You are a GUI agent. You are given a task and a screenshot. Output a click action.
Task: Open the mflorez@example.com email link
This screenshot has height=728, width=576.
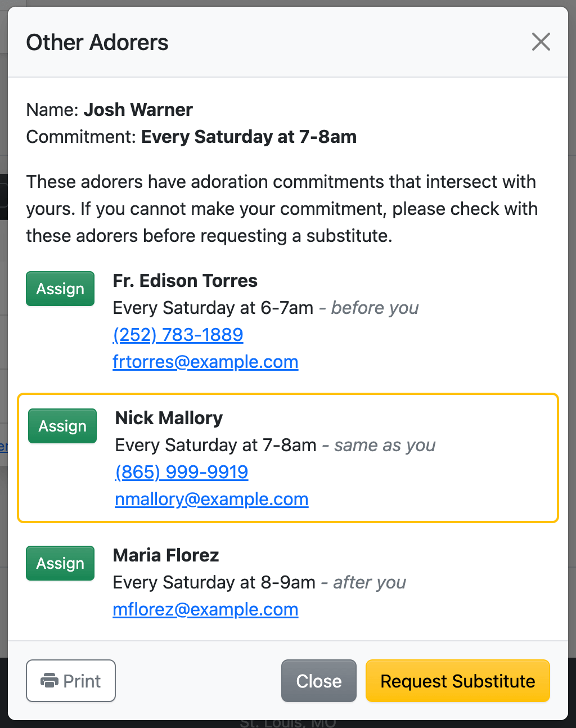[x=205, y=609]
